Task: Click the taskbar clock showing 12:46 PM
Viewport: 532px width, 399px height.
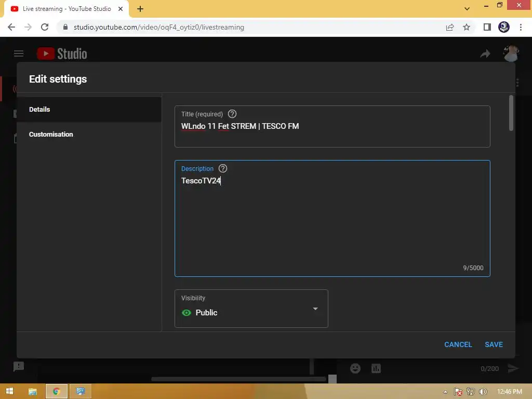Action: tap(509, 392)
